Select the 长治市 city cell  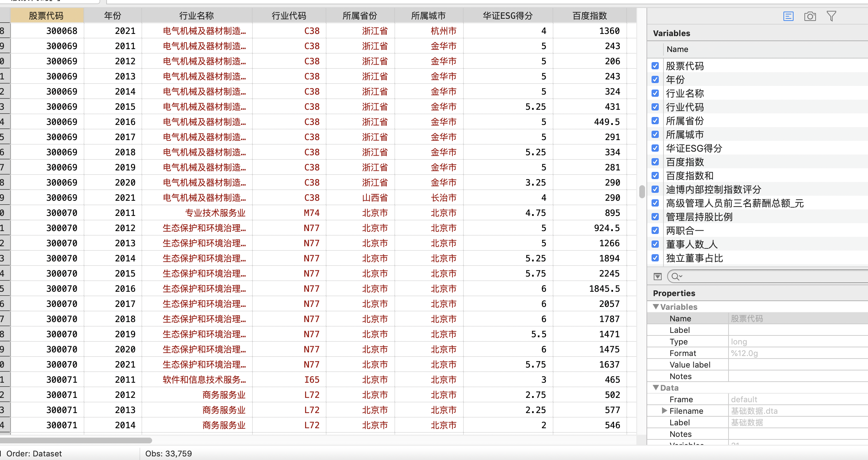443,198
